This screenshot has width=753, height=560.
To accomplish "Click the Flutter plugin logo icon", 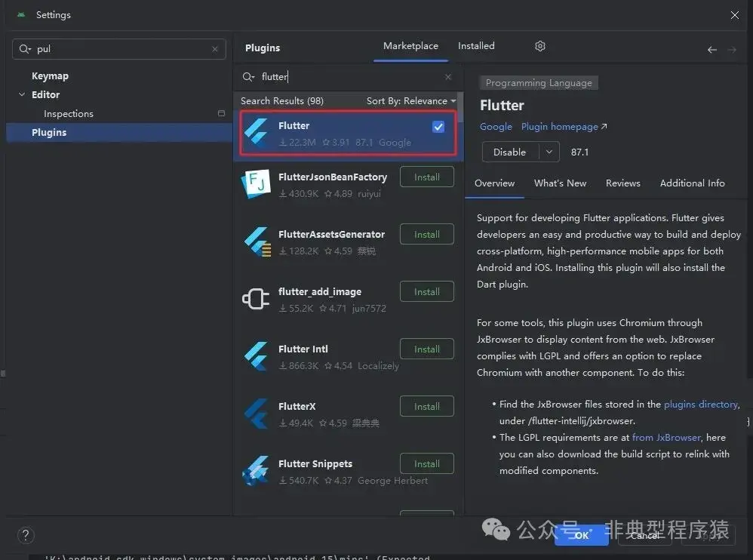I will click(256, 132).
